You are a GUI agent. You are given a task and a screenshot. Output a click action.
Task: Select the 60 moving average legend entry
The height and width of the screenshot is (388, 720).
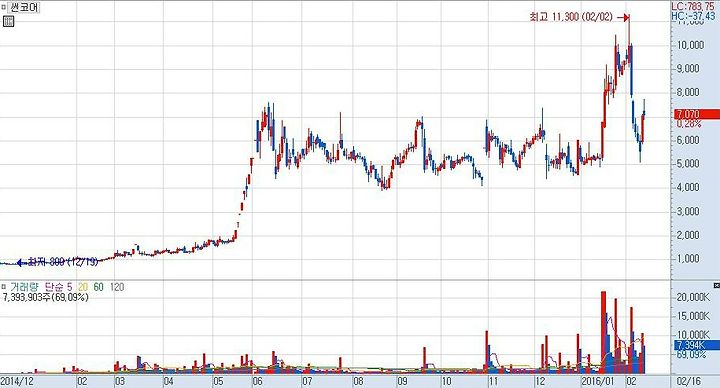(98, 287)
